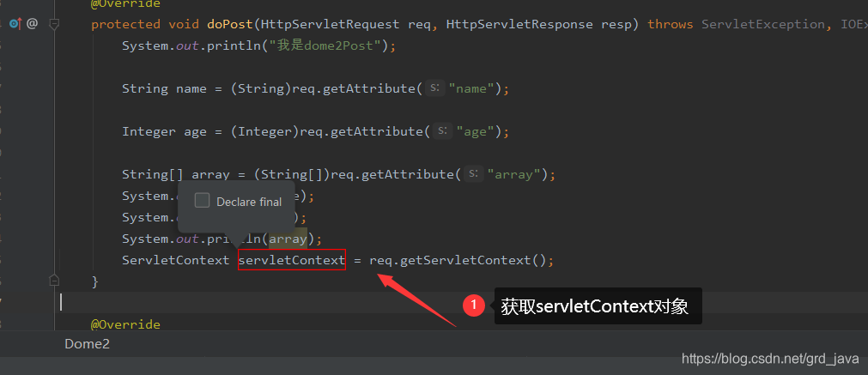The width and height of the screenshot is (868, 375).
Task: Click the ServletContext type declaration
Action: click(176, 260)
